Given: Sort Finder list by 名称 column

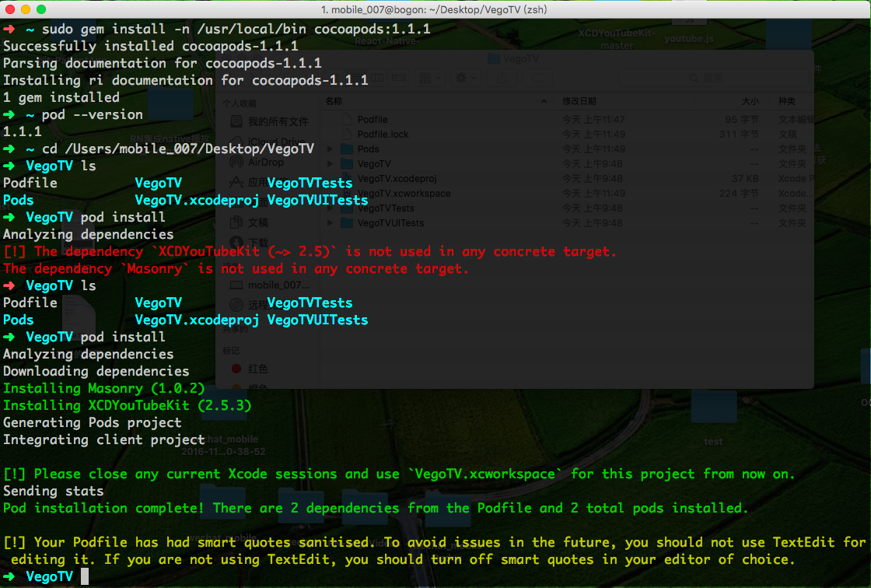Looking at the screenshot, I should point(334,101).
